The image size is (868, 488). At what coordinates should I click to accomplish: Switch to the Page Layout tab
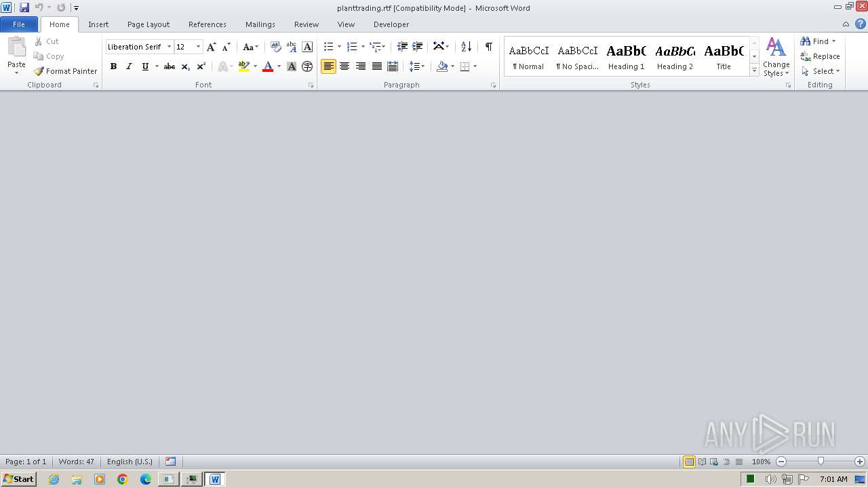[x=149, y=24]
